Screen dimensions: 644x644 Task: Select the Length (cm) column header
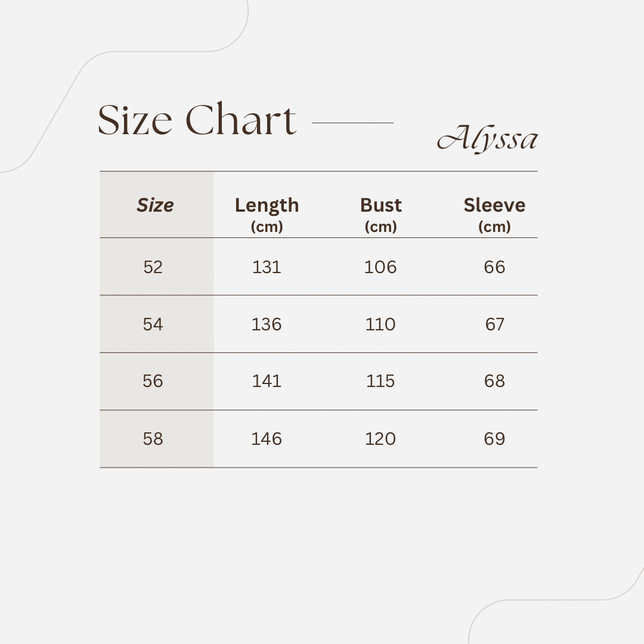point(267,215)
